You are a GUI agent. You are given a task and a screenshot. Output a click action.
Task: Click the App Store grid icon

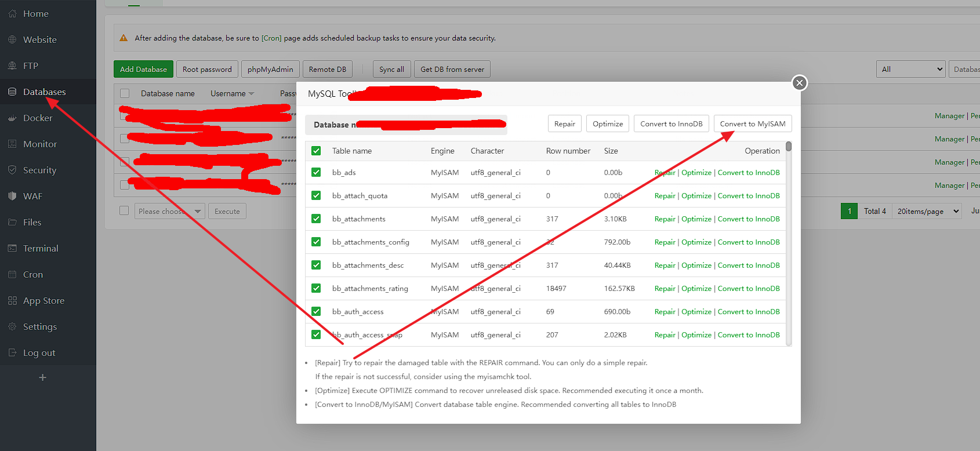(12, 300)
